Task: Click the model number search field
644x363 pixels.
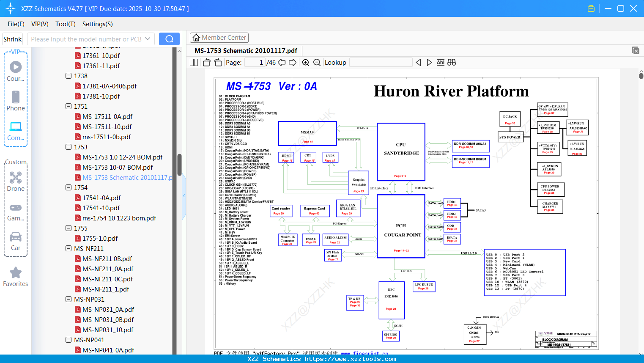Action: pyautogui.click(x=86, y=39)
